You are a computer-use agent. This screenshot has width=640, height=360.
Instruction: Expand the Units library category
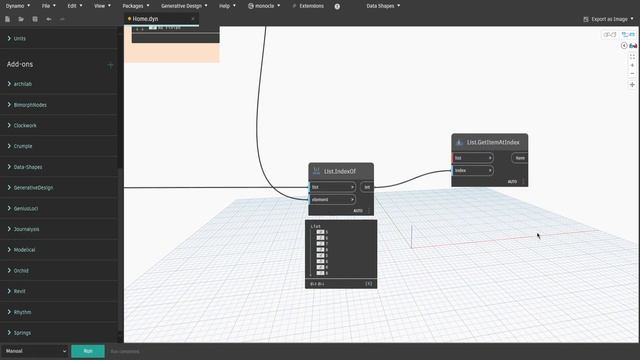[59, 38]
